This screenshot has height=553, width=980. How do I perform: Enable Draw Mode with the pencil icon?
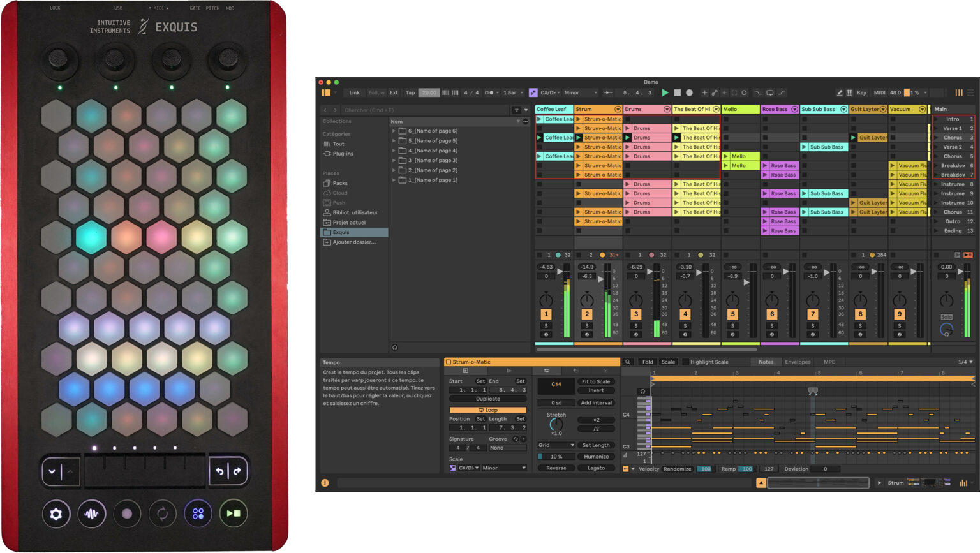coord(840,92)
